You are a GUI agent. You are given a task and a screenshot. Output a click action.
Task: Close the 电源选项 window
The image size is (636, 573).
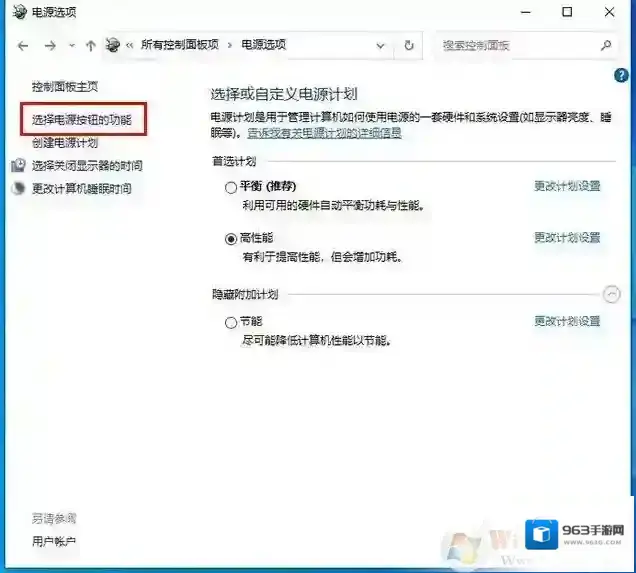pos(609,12)
